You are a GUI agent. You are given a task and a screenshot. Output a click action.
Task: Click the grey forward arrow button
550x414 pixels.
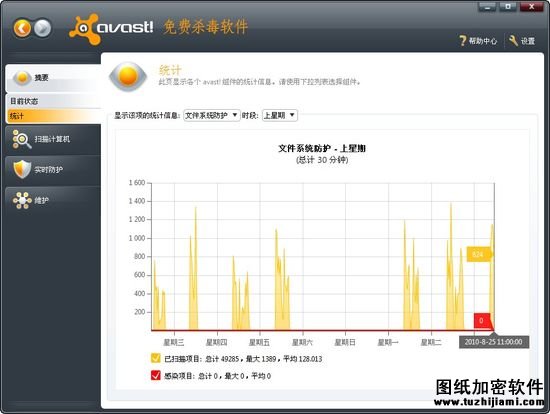(42, 28)
